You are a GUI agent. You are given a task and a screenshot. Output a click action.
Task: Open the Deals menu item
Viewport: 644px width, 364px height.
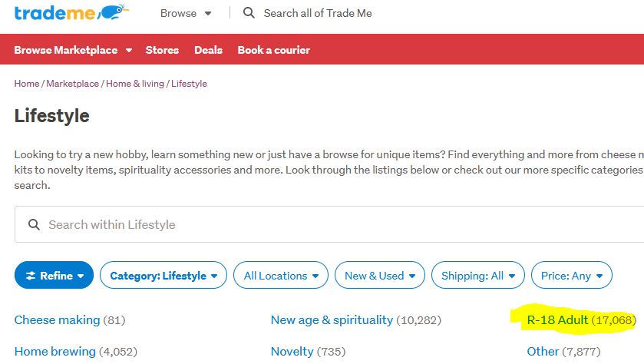click(208, 50)
